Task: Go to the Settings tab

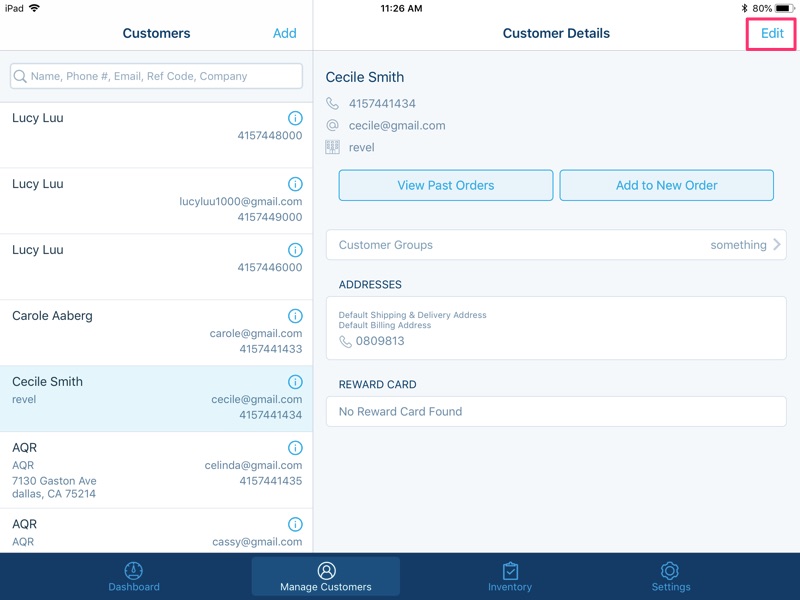Action: tap(670, 577)
